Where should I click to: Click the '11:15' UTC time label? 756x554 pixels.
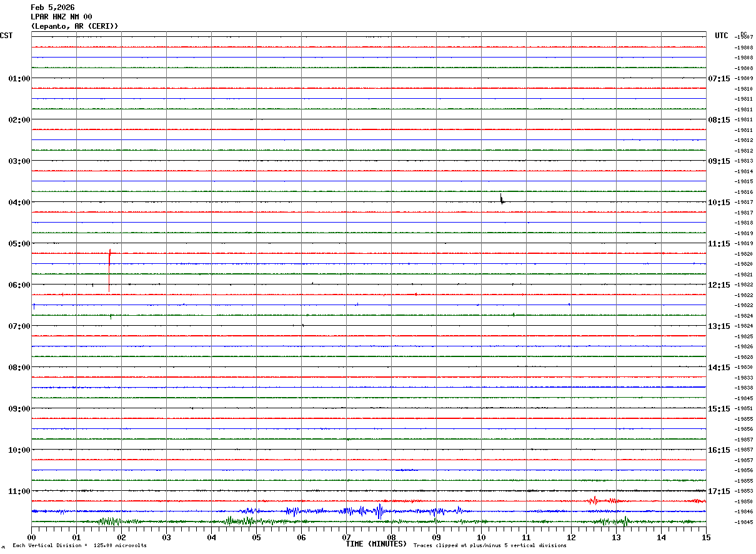click(x=719, y=244)
